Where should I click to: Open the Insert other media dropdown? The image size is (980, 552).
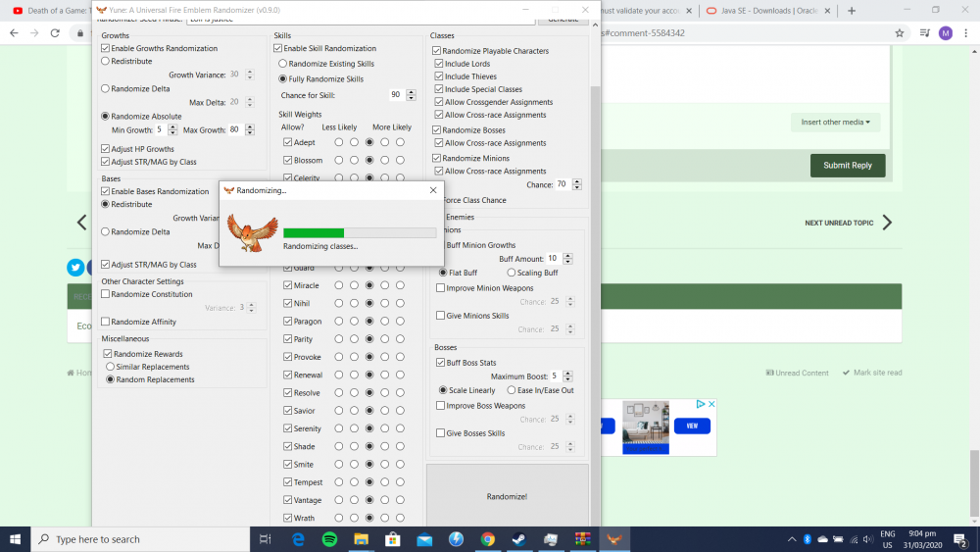coord(835,122)
